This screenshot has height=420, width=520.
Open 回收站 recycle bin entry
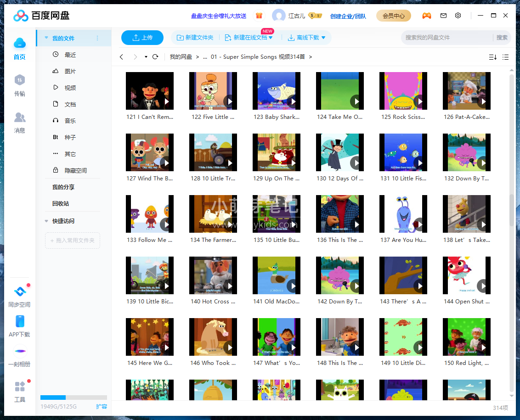pos(61,203)
